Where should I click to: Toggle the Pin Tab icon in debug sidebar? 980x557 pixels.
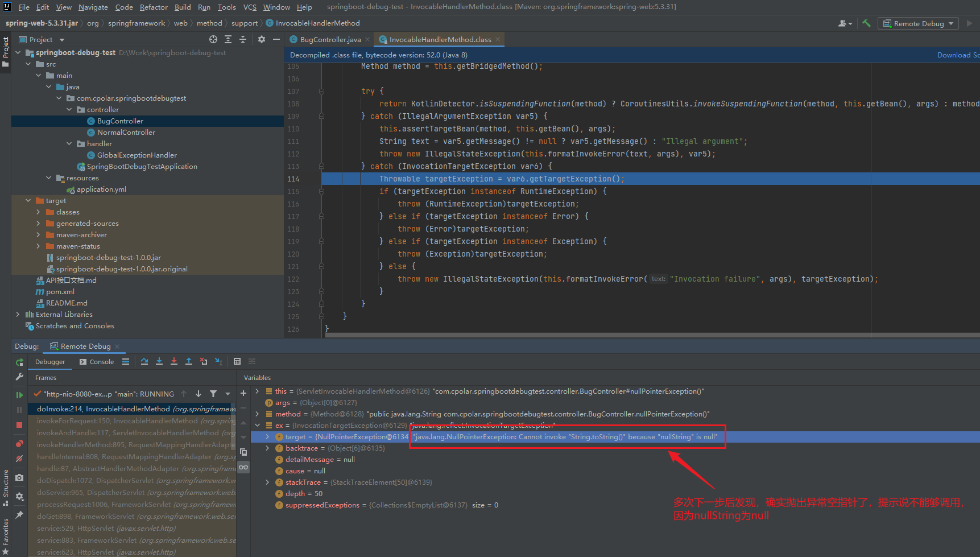coord(19,515)
